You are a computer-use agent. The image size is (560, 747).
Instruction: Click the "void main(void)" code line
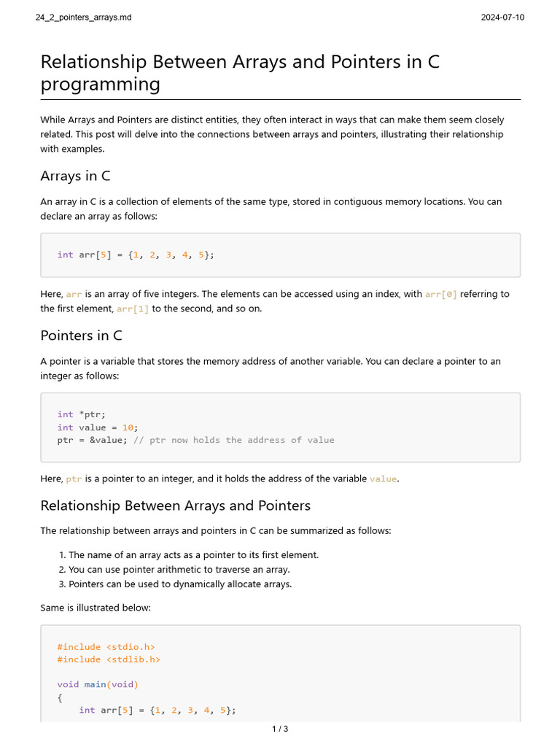click(98, 684)
